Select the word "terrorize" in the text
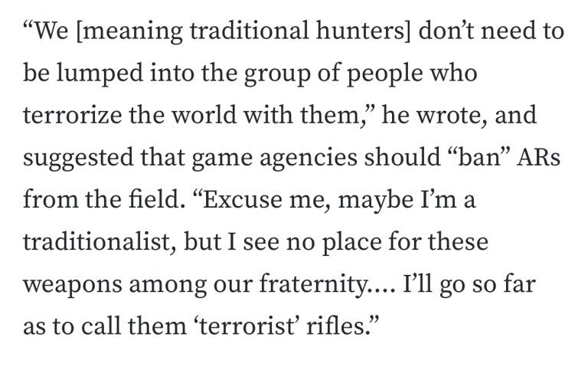Image resolution: width=588 pixels, height=383 pixels. pos(73,115)
